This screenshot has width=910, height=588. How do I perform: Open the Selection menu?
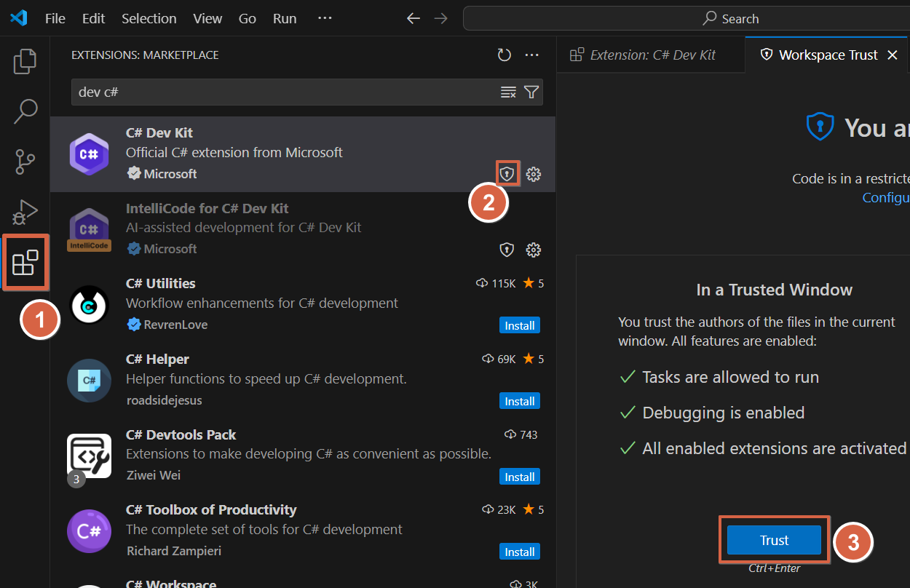pyautogui.click(x=149, y=19)
